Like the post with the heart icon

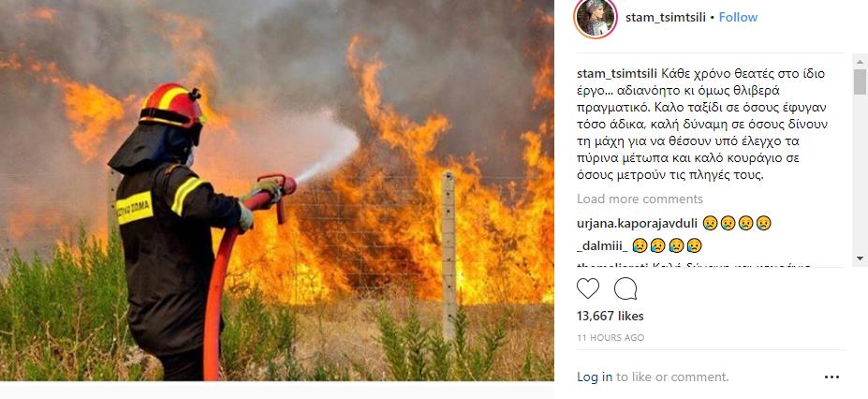(588, 288)
